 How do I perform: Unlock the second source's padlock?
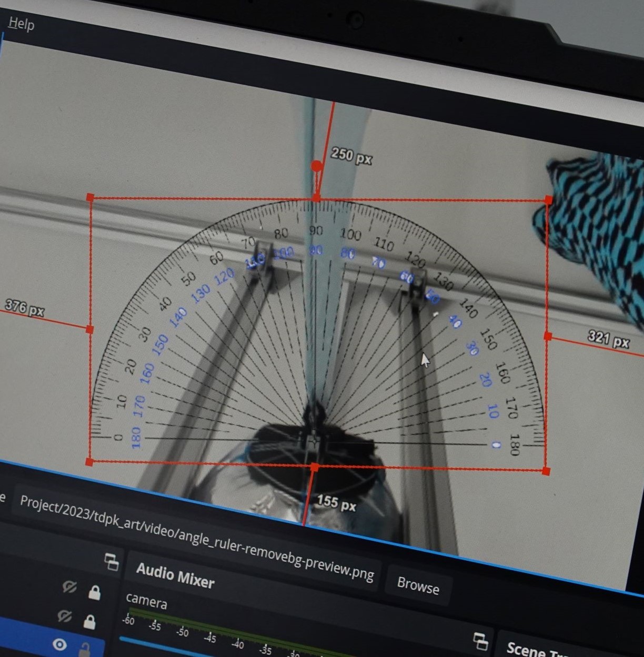click(x=90, y=622)
